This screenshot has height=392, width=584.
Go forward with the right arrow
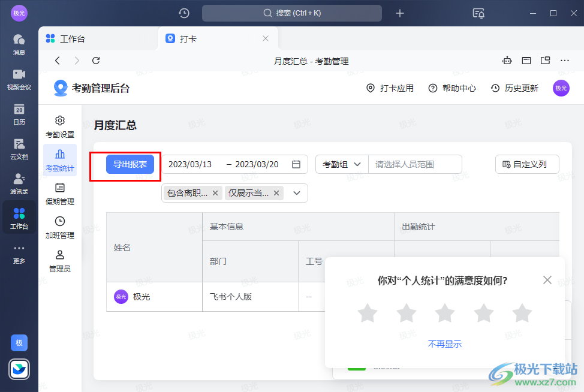(x=77, y=61)
